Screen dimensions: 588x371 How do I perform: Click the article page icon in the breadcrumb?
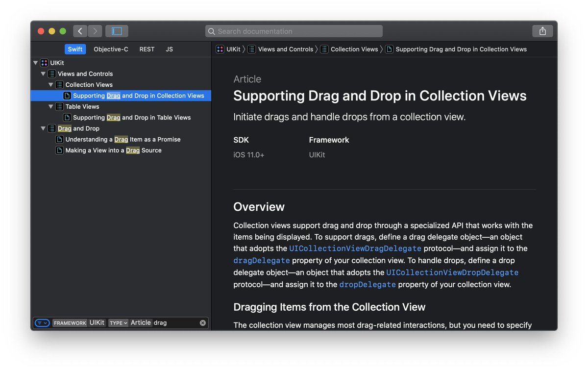[x=389, y=49]
